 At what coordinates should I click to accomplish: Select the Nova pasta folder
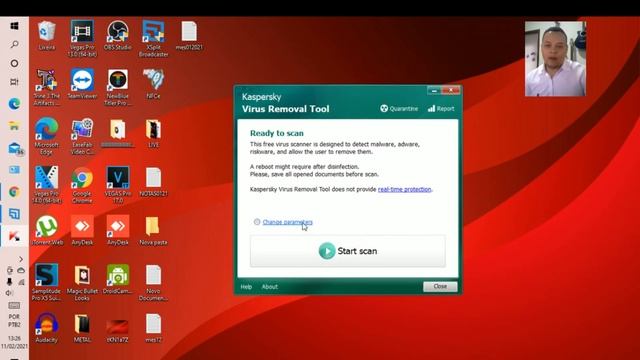[153, 231]
